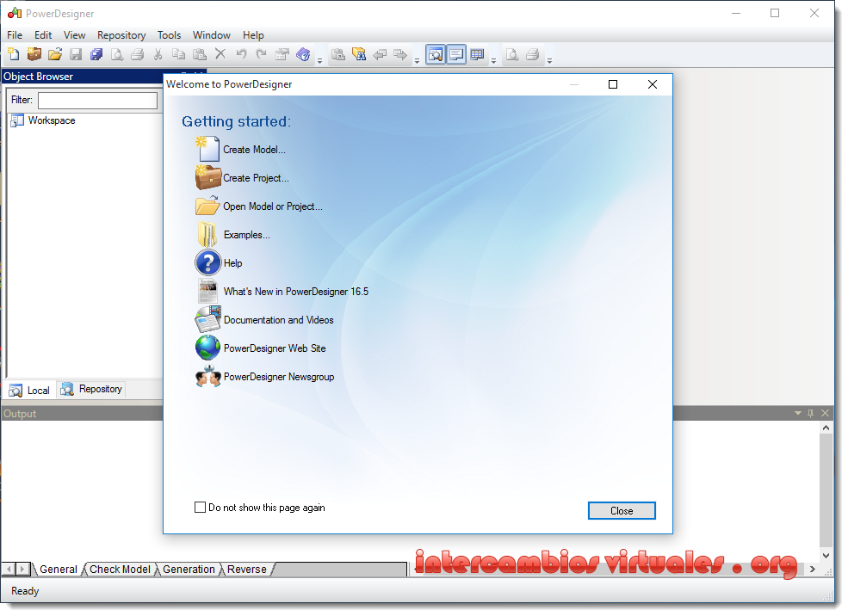Screen dimensions: 848x616
Task: Open What's New in PowerDesigner 16.5
Action: 296,292
